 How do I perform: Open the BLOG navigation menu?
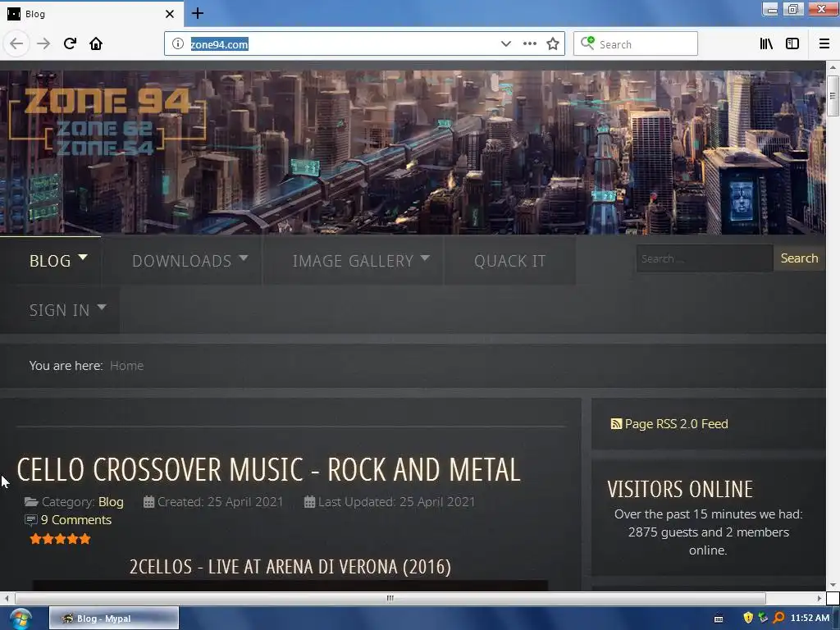[50, 261]
